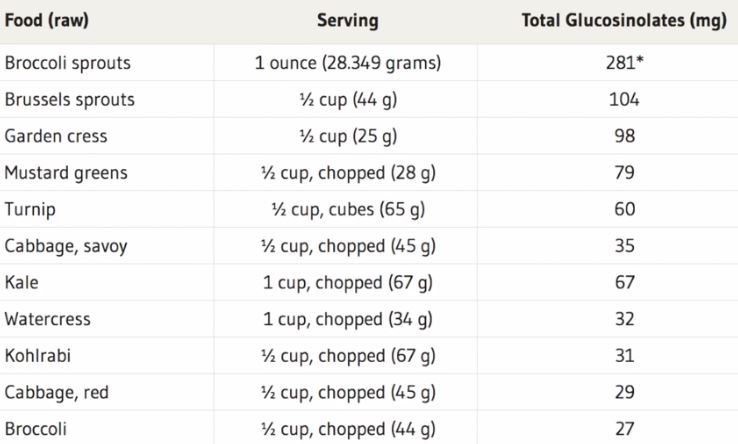
Task: Select the 104 value for Brussels sprouts
Action: (x=623, y=100)
